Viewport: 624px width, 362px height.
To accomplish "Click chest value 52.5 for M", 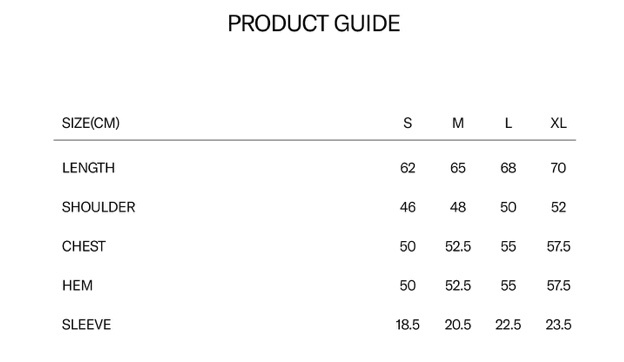I will tap(458, 246).
